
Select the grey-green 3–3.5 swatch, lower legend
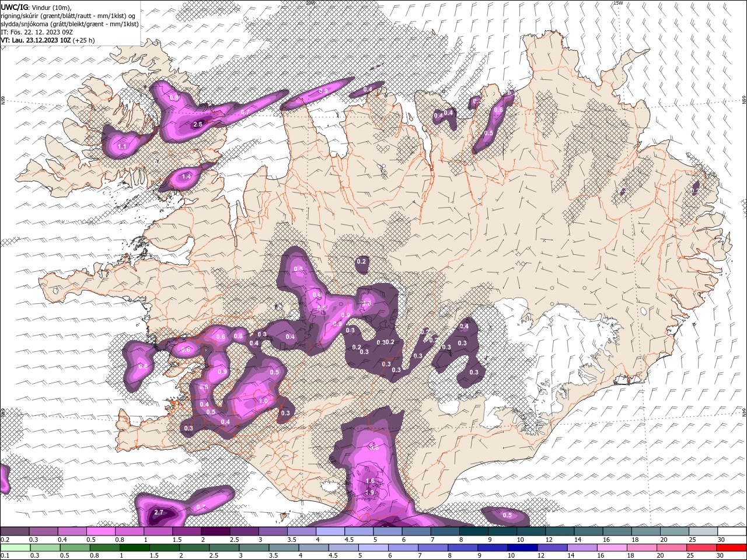point(254,548)
